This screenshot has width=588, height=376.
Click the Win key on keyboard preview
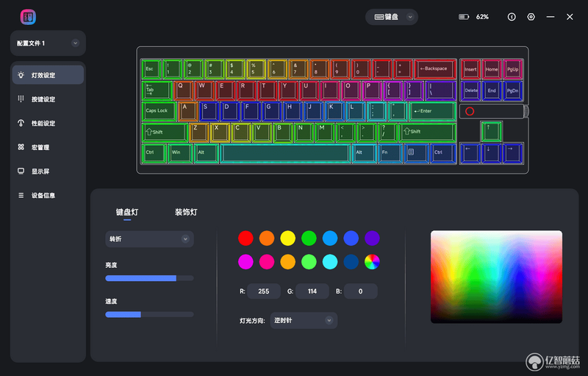179,153
